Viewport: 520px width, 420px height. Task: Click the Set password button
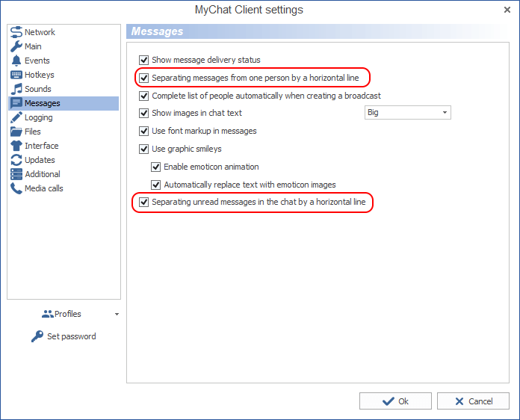pyautogui.click(x=64, y=336)
